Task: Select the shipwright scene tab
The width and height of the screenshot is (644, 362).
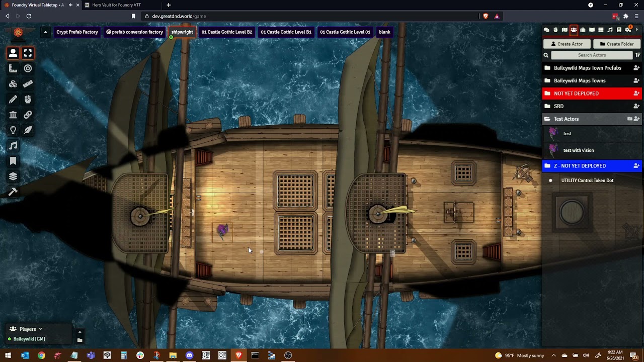Action: click(182, 32)
